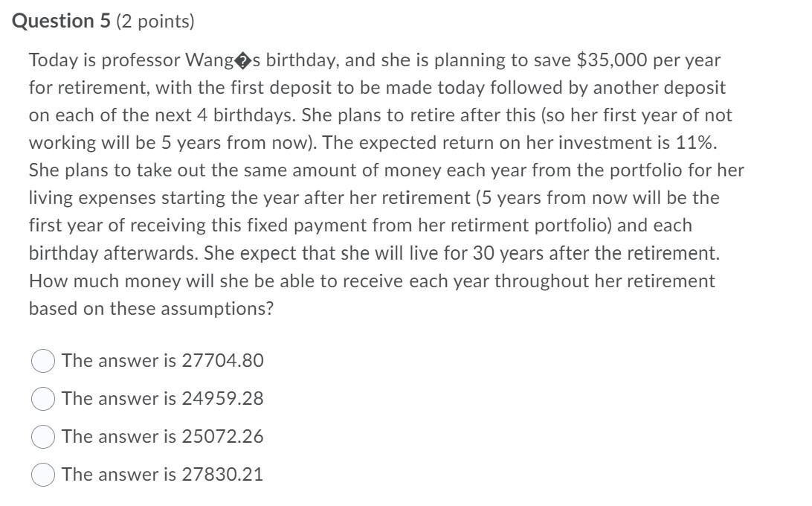Screen dimensions: 812x506
Task: Click the label 'The answer is 27704.80'
Action: tap(165, 361)
